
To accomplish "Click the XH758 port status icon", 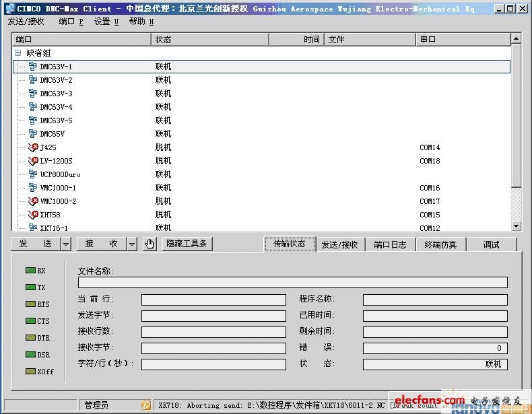I will coord(32,215).
